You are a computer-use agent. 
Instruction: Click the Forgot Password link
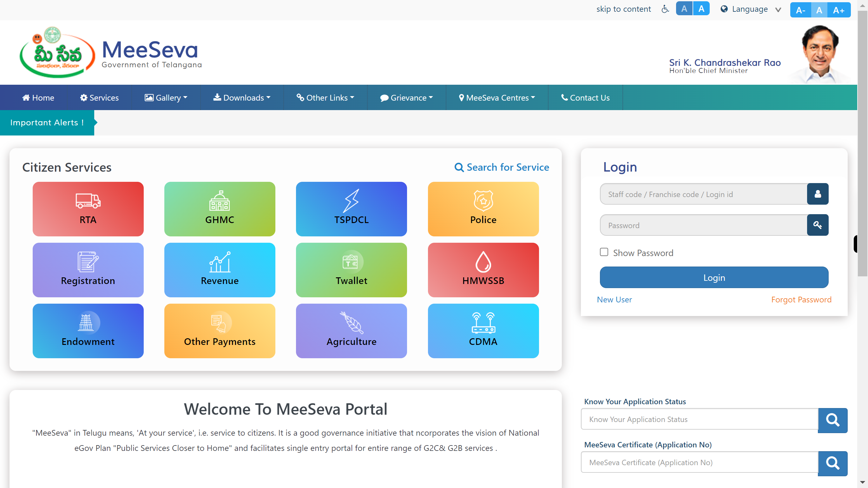[x=802, y=300]
